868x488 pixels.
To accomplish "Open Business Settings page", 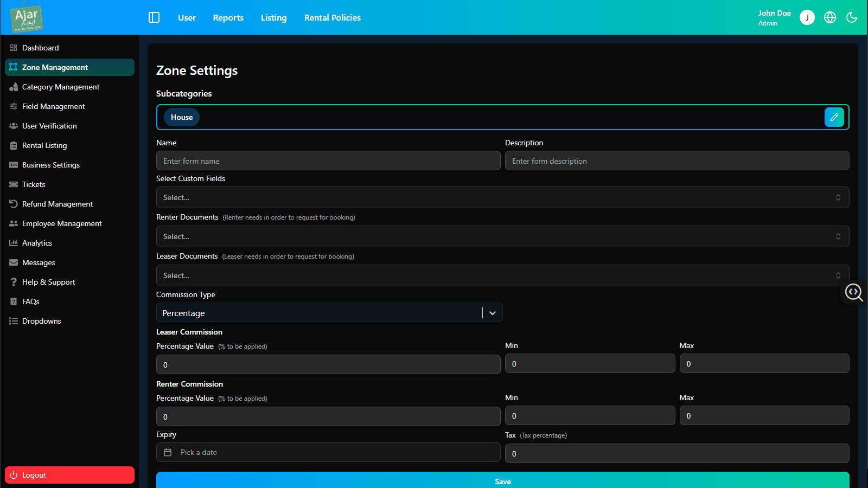I will 69,165.
